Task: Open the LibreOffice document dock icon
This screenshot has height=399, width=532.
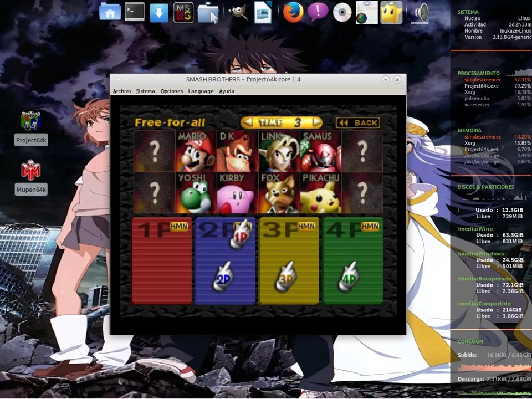Action: [x=263, y=13]
